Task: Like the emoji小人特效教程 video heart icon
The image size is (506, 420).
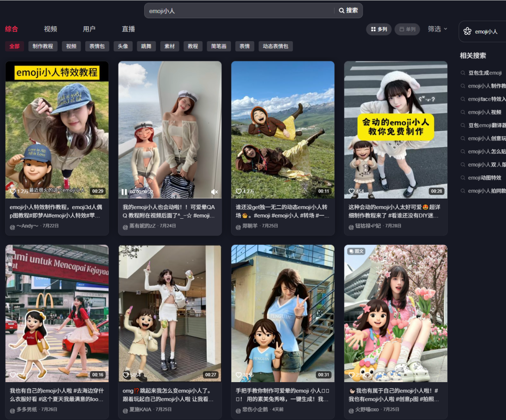Action: pyautogui.click(x=13, y=191)
